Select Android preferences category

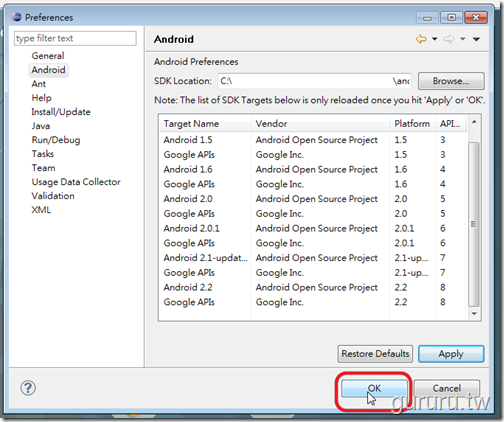(x=49, y=70)
